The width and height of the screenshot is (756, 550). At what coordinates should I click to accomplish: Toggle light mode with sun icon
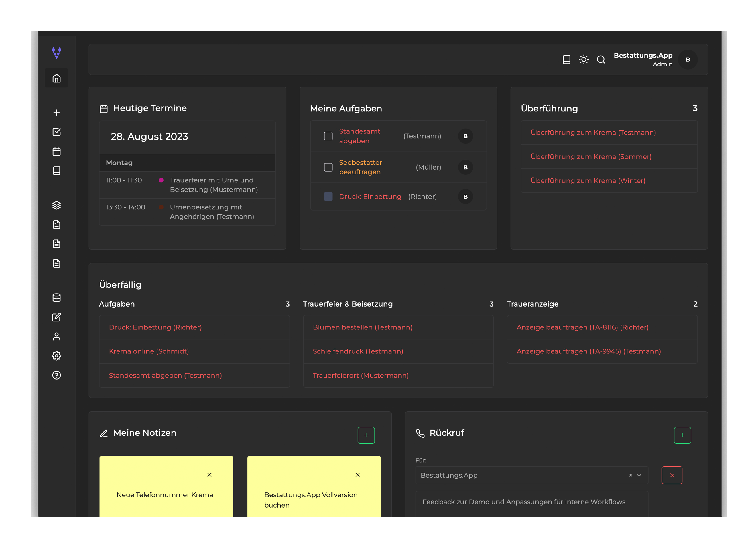584,60
